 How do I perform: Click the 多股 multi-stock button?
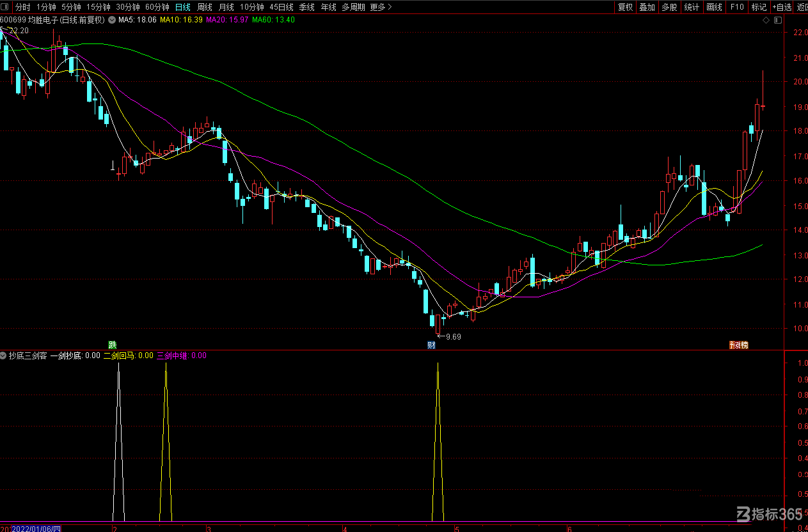click(669, 7)
